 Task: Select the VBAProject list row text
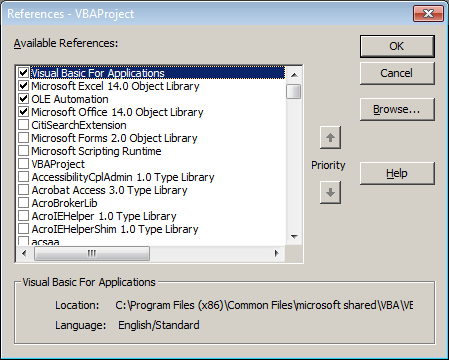58,164
